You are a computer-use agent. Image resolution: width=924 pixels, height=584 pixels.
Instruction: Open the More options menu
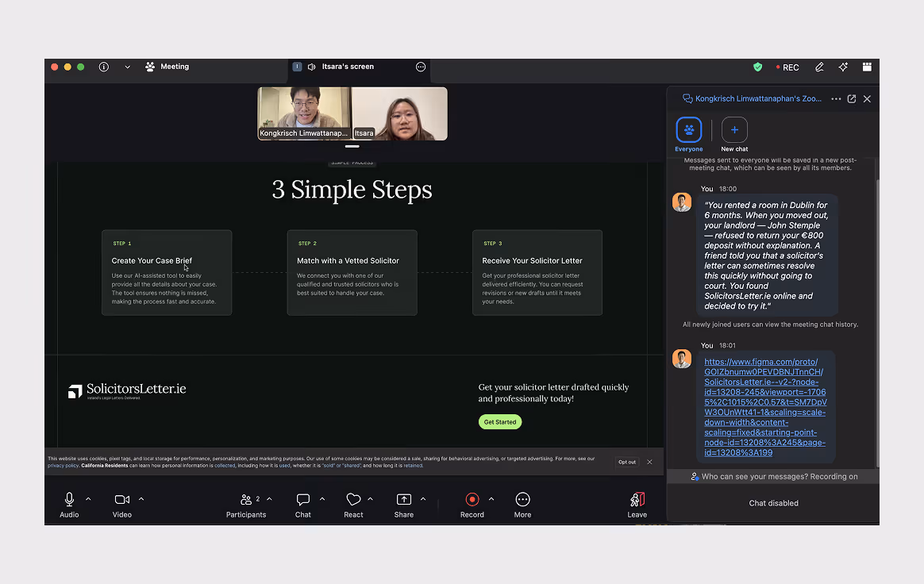click(x=522, y=505)
